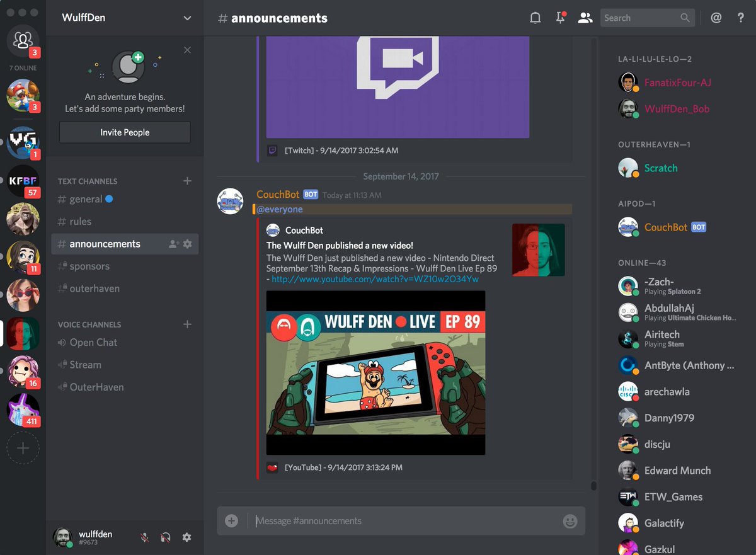Open the Mario artwork server

click(x=23, y=95)
